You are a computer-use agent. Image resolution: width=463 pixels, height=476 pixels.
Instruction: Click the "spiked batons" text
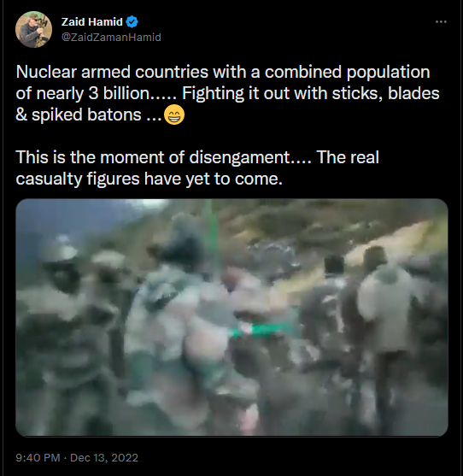pos(86,115)
